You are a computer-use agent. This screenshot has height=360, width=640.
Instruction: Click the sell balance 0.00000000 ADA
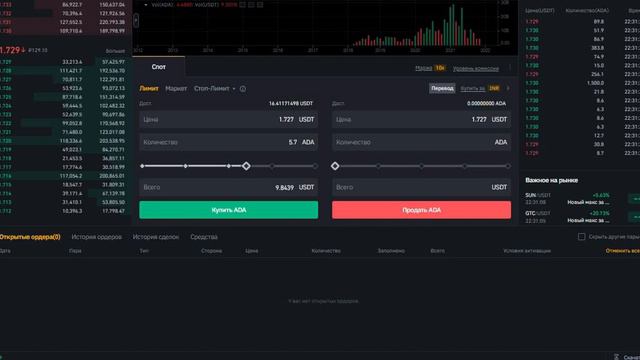pyautogui.click(x=486, y=104)
